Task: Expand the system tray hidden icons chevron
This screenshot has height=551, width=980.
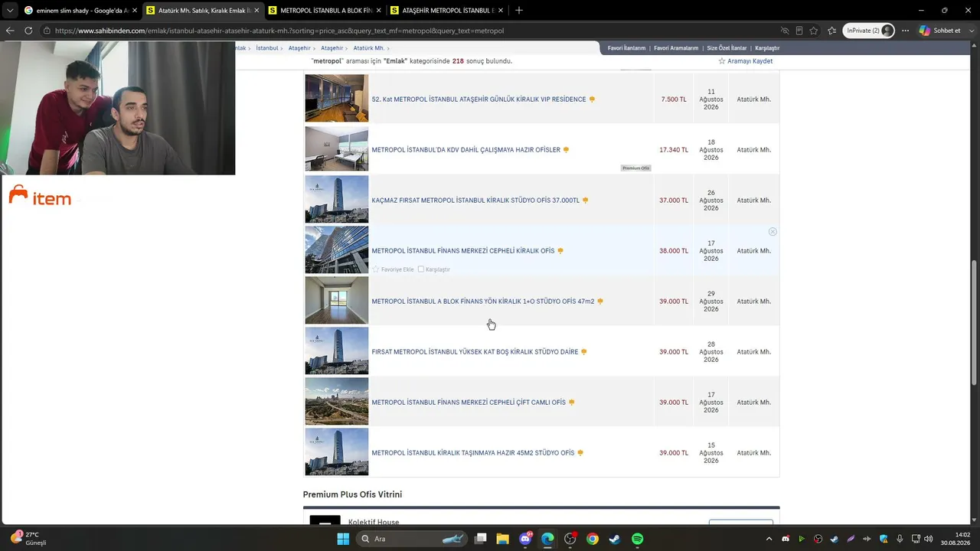Action: [769, 539]
